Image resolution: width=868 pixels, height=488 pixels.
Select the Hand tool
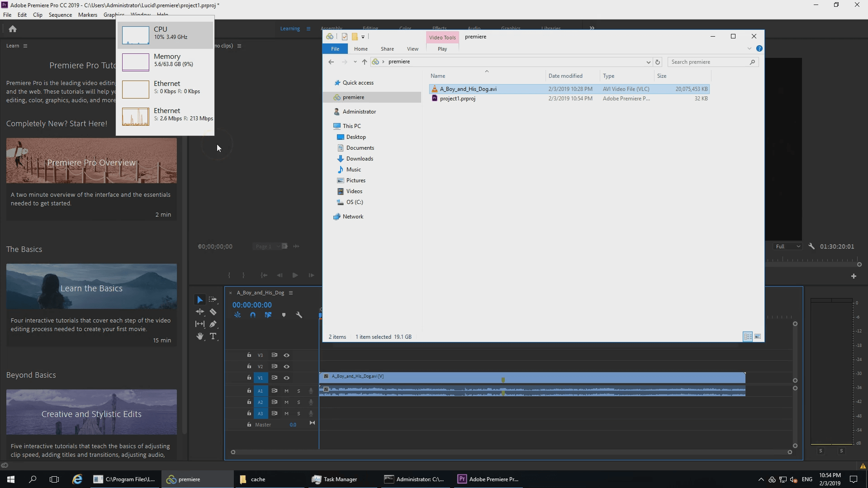200,336
